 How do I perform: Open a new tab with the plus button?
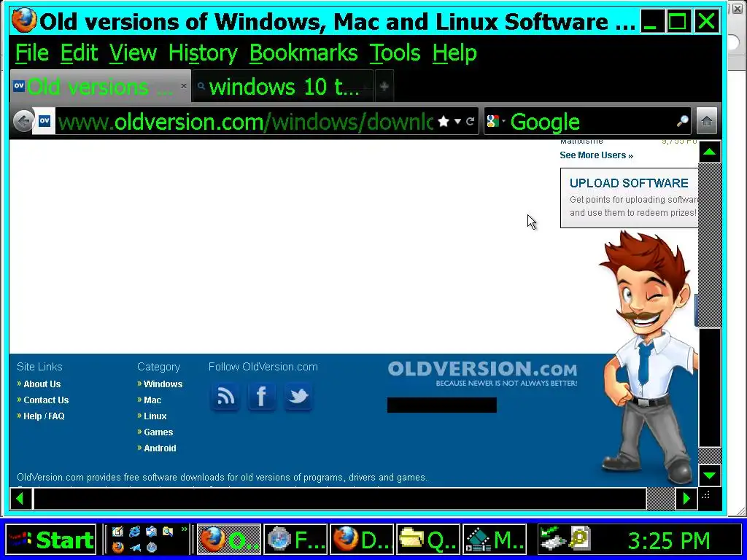384,86
